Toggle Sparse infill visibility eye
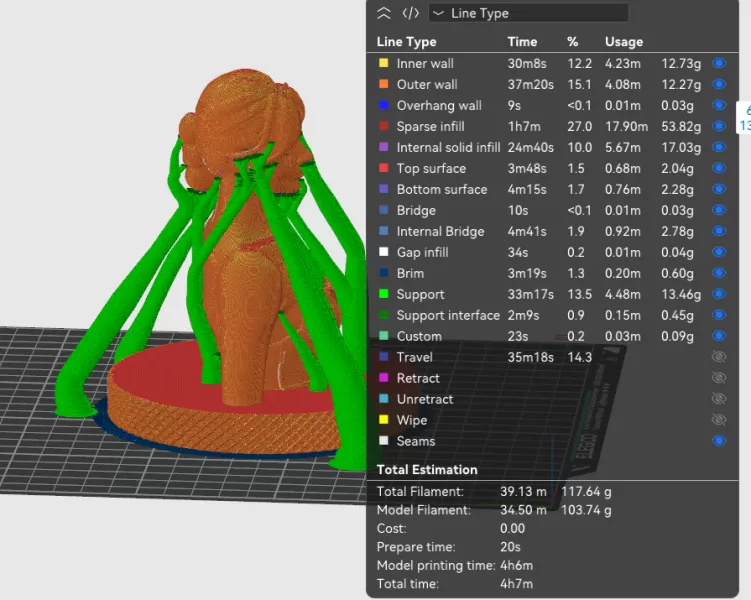Viewport: 751px width, 600px height. tap(719, 126)
